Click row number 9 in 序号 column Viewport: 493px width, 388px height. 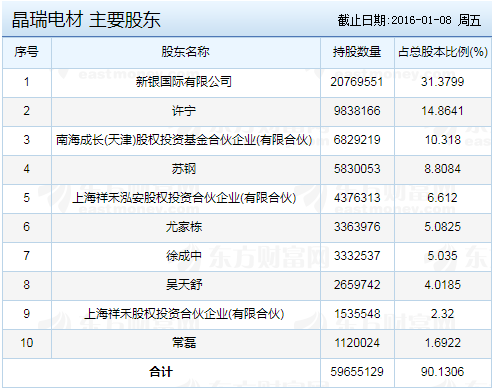point(27,314)
